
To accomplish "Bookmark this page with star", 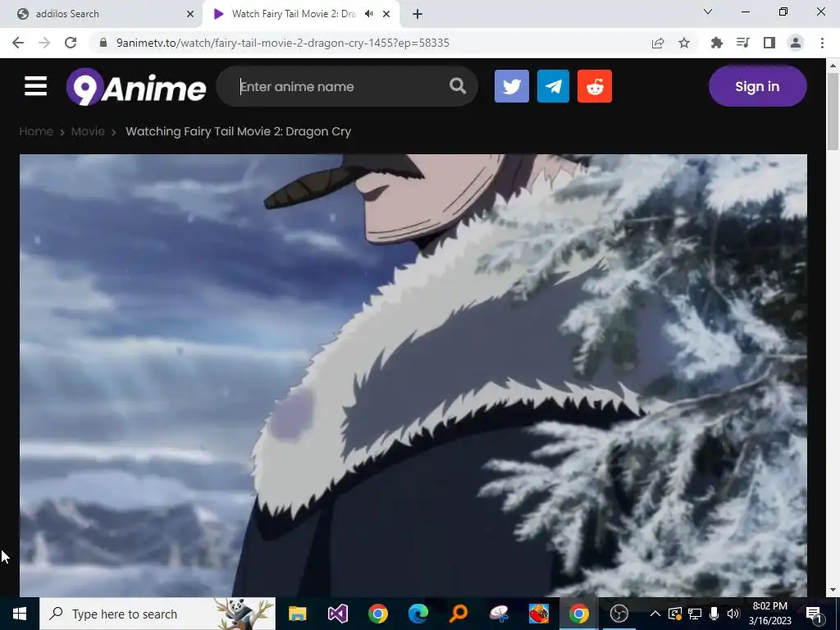I will [x=684, y=43].
